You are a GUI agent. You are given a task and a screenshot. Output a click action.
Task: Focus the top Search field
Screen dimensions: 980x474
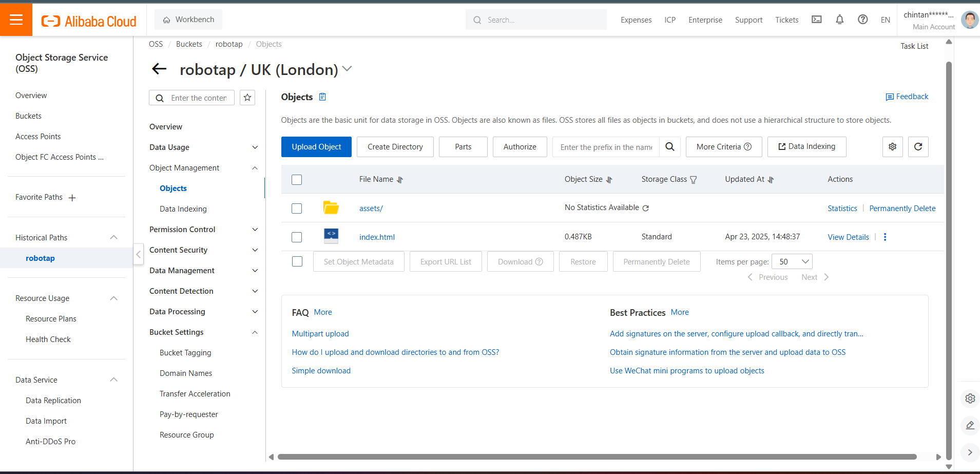pyautogui.click(x=536, y=20)
